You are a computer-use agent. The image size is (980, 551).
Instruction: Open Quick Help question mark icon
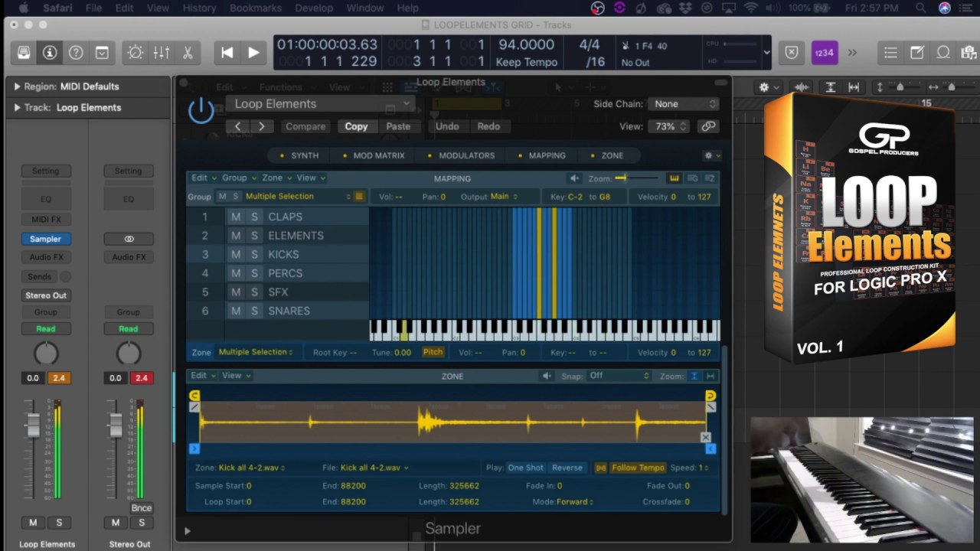(x=76, y=53)
